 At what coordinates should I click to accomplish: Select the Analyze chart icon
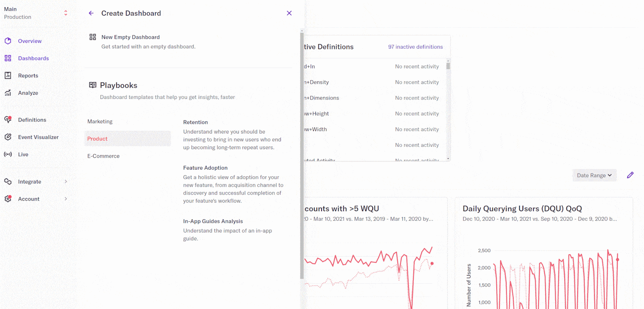[8, 93]
